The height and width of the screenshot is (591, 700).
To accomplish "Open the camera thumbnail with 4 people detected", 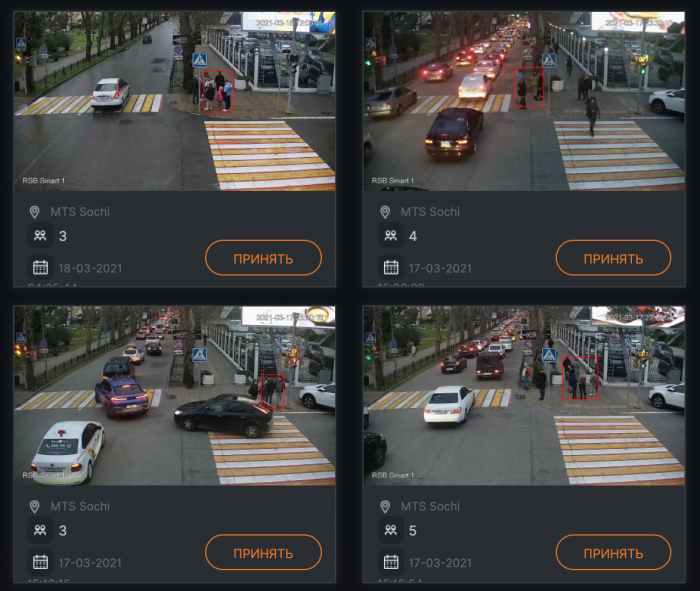I will [524, 101].
